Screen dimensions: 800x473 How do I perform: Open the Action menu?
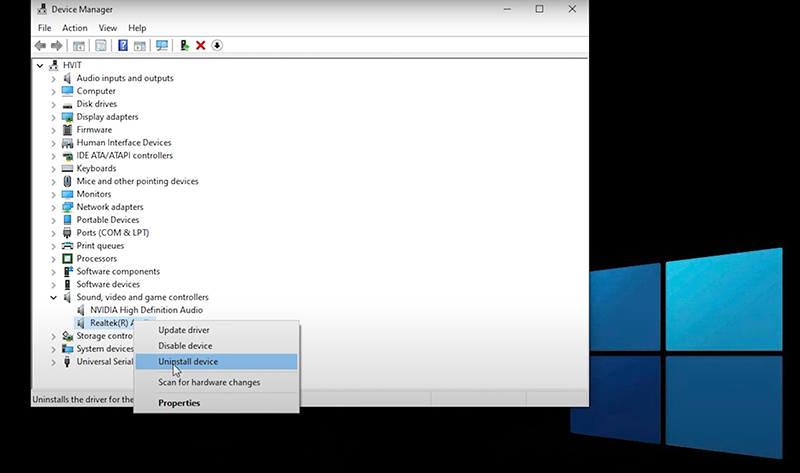click(x=75, y=28)
